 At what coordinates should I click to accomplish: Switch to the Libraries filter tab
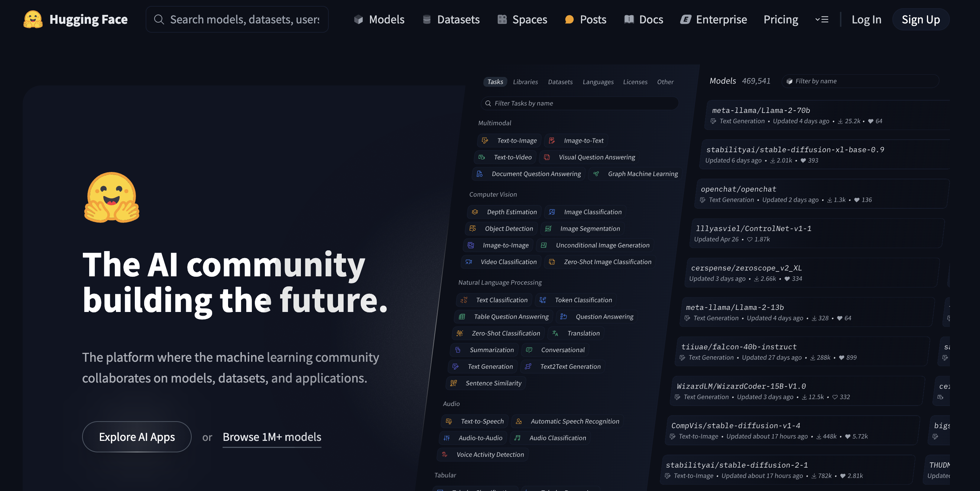[x=525, y=82]
